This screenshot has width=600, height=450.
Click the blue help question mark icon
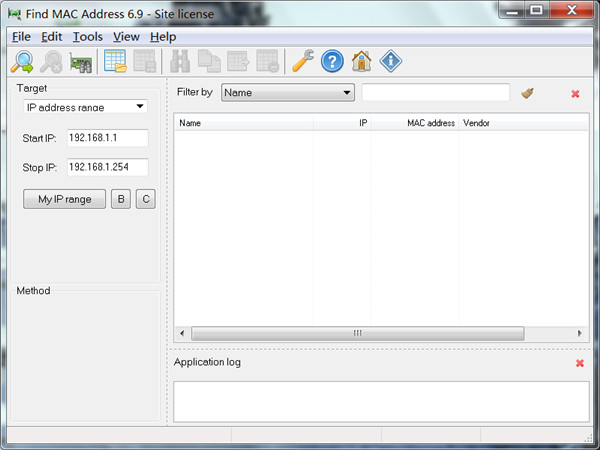(332, 61)
